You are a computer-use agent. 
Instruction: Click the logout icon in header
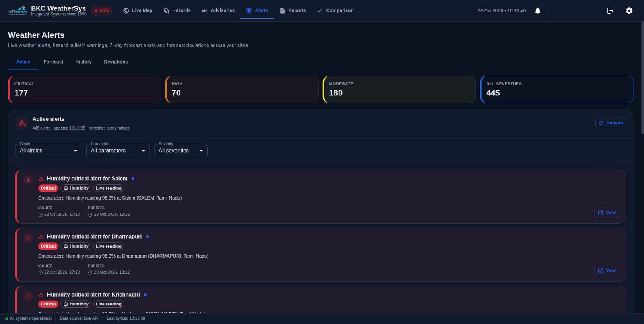(610, 11)
